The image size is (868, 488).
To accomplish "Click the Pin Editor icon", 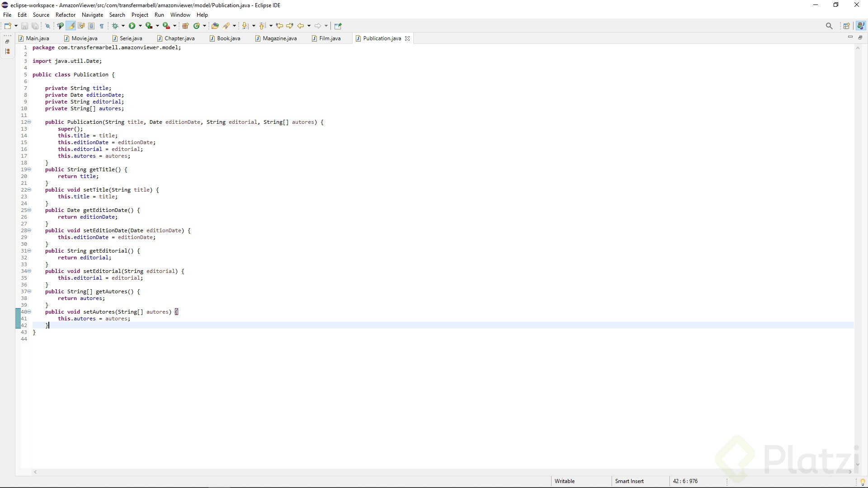I will (x=338, y=26).
